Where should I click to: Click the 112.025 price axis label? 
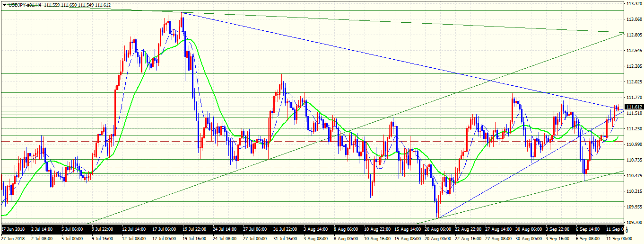[x=633, y=82]
